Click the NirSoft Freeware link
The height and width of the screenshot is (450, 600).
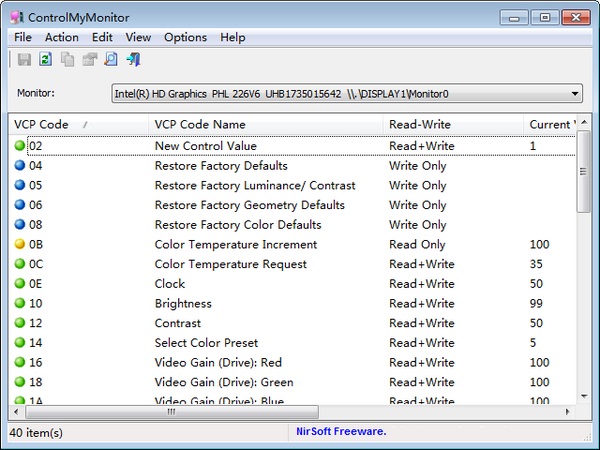(x=341, y=432)
